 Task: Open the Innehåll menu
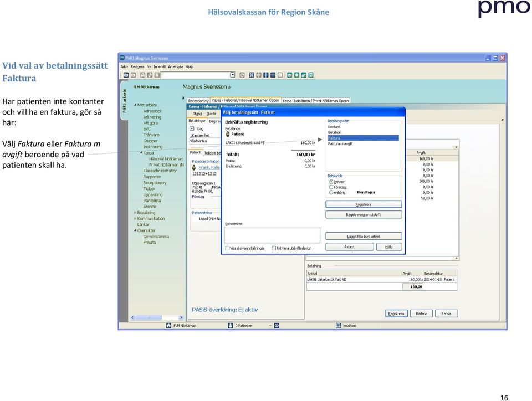(x=160, y=67)
